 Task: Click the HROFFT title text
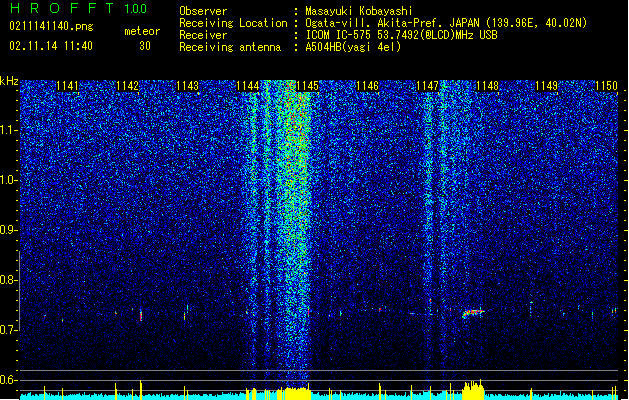pos(62,8)
